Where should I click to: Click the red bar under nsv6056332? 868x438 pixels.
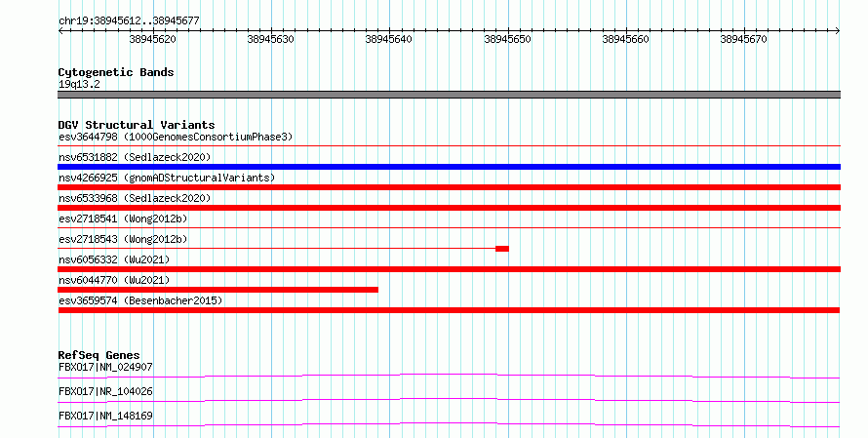click(449, 269)
